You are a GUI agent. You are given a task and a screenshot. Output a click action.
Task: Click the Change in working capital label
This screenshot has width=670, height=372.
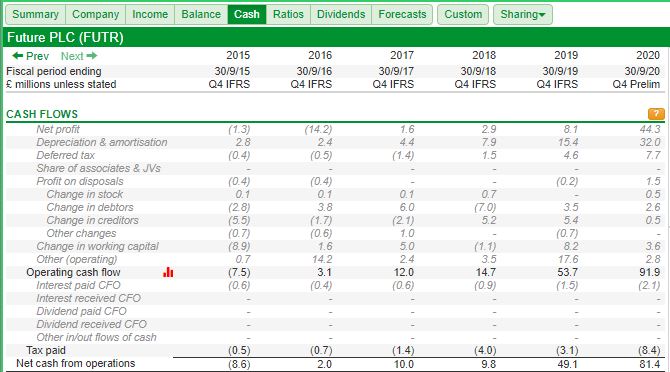coord(97,246)
